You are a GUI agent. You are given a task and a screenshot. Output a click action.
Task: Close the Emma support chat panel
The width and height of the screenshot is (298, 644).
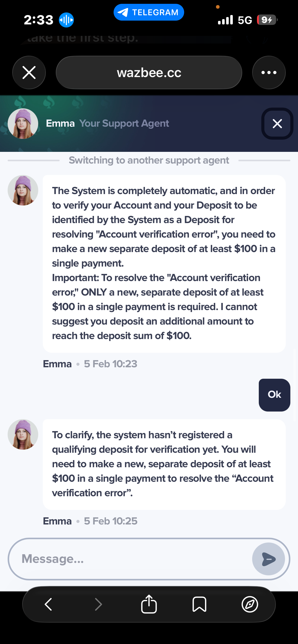coord(277,124)
